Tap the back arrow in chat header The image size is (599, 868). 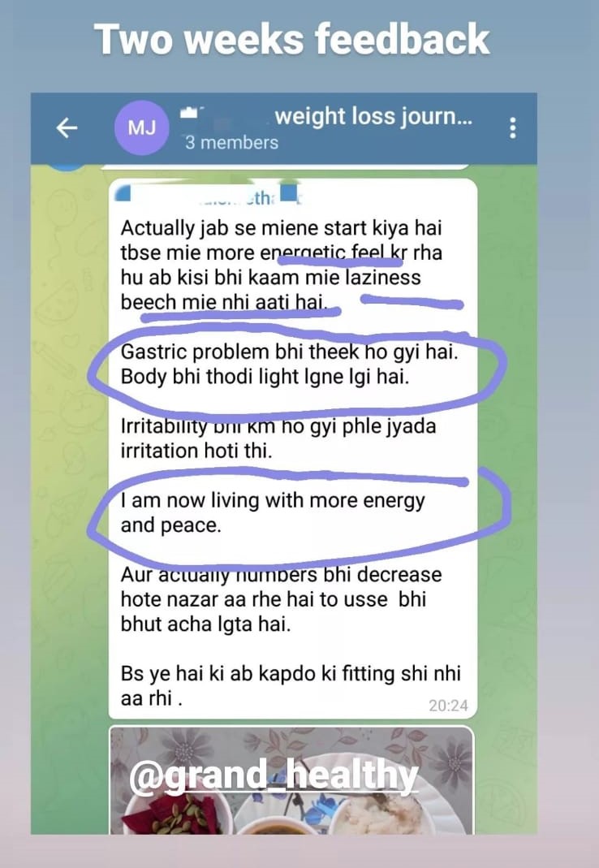point(67,127)
